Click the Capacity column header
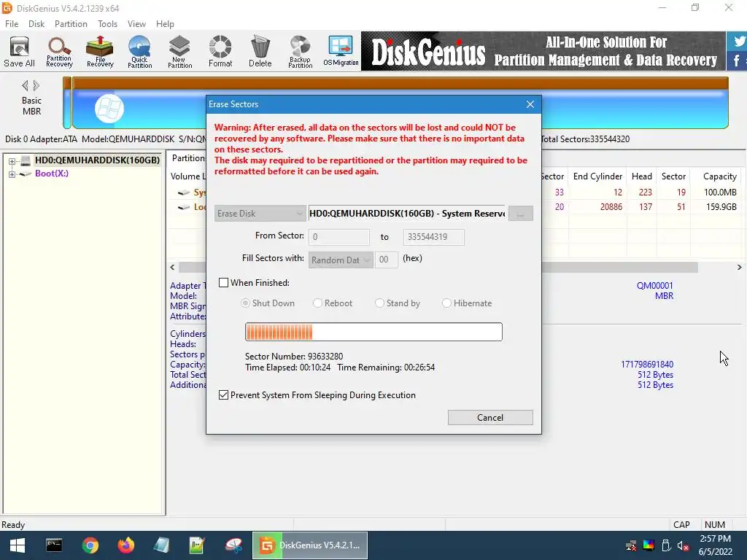This screenshot has height=560, width=747. click(718, 176)
